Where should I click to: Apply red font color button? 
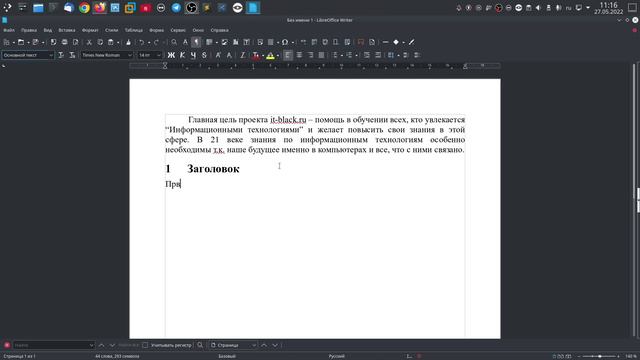coord(256,55)
